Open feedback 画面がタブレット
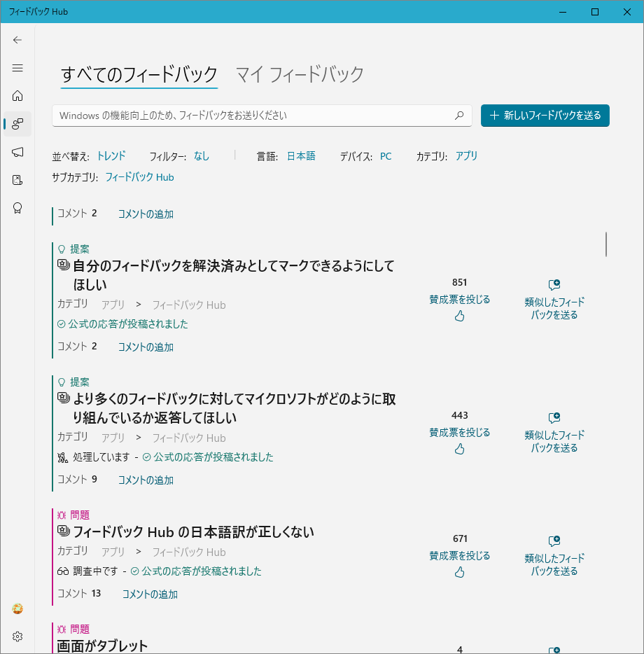 [x=102, y=646]
